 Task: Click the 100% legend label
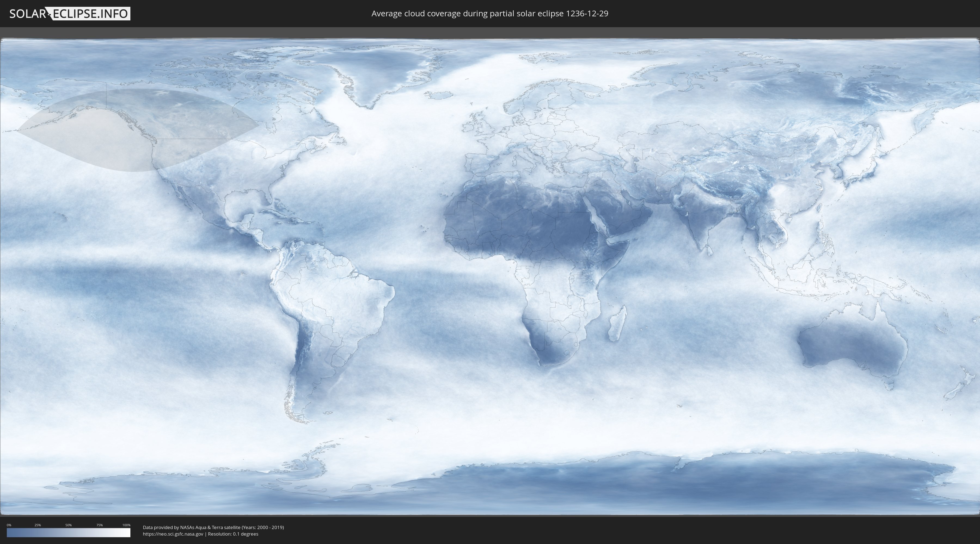click(126, 525)
